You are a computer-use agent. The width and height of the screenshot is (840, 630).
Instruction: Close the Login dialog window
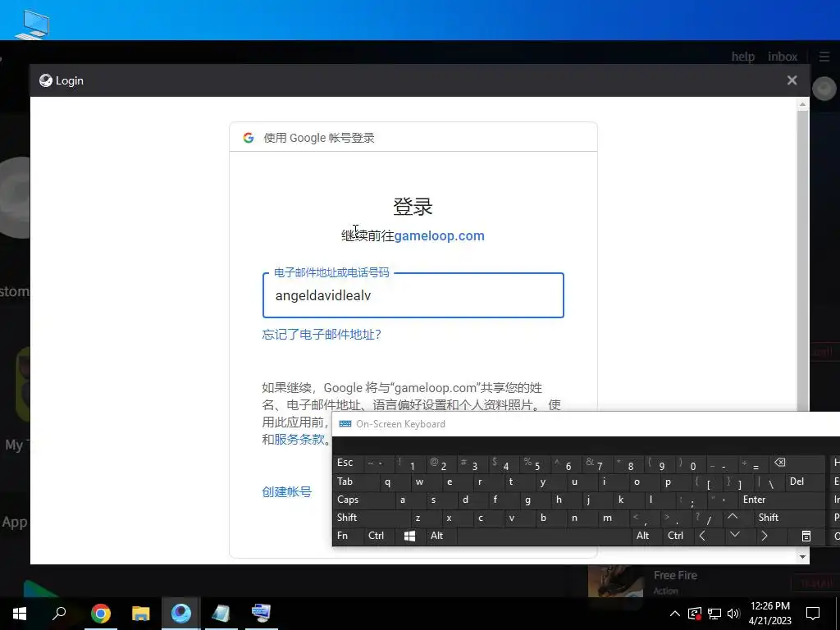pyautogui.click(x=792, y=80)
